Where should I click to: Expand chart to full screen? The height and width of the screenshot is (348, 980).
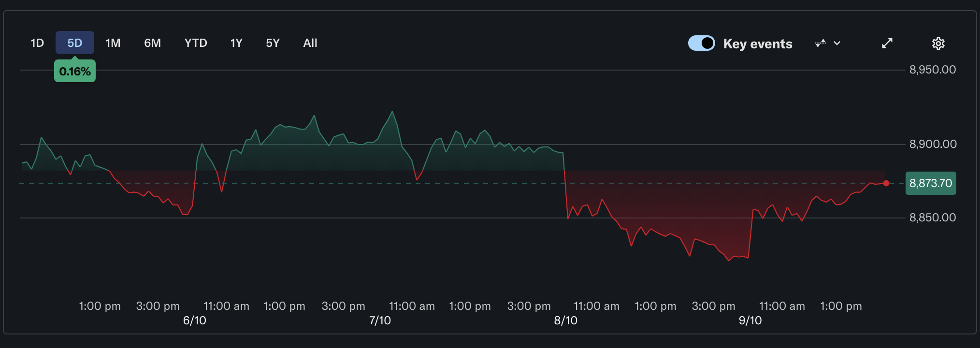pos(887,43)
